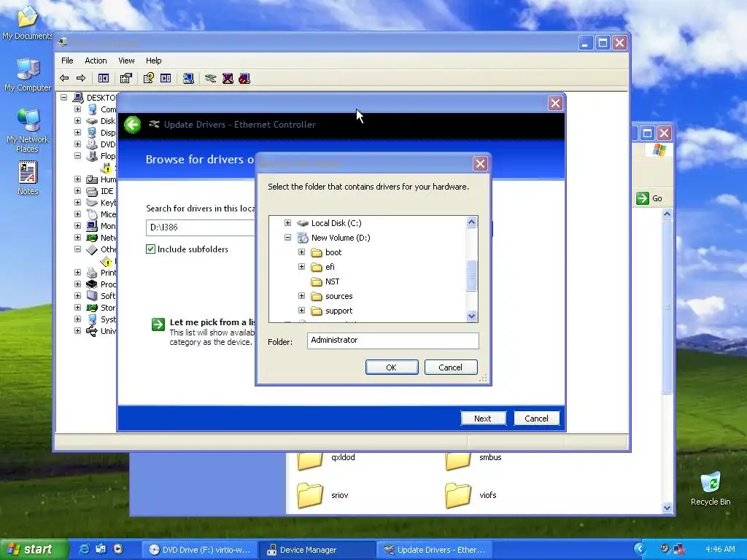Screen dimensions: 747x560
Task: Click the green Go arrow in Explorer window
Action: point(643,198)
